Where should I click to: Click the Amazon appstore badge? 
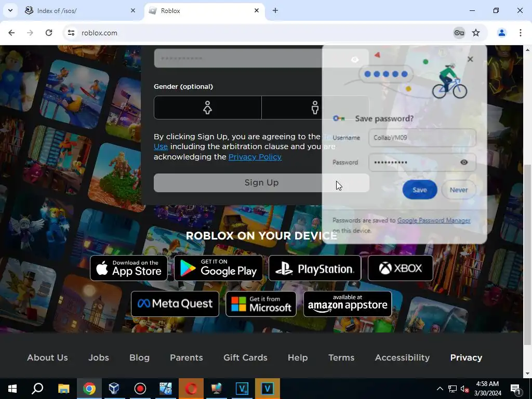(x=348, y=304)
